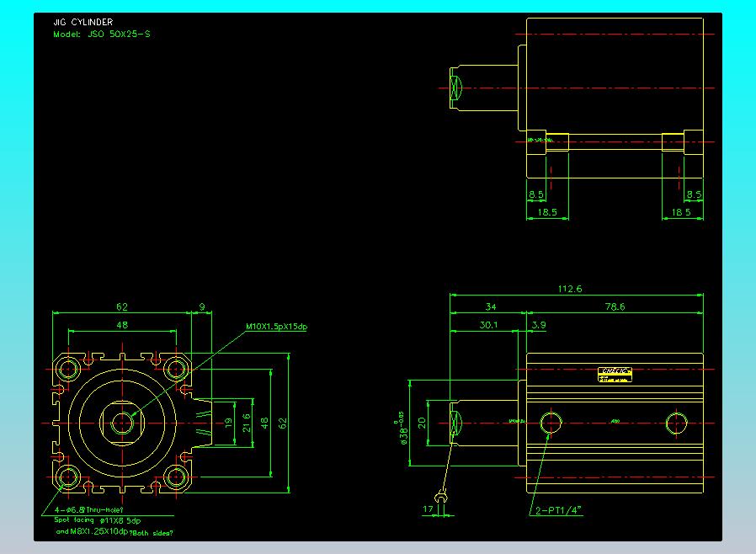756x554 pixels.
Task: Click the vertical "62" height dimension
Action: pos(283,423)
